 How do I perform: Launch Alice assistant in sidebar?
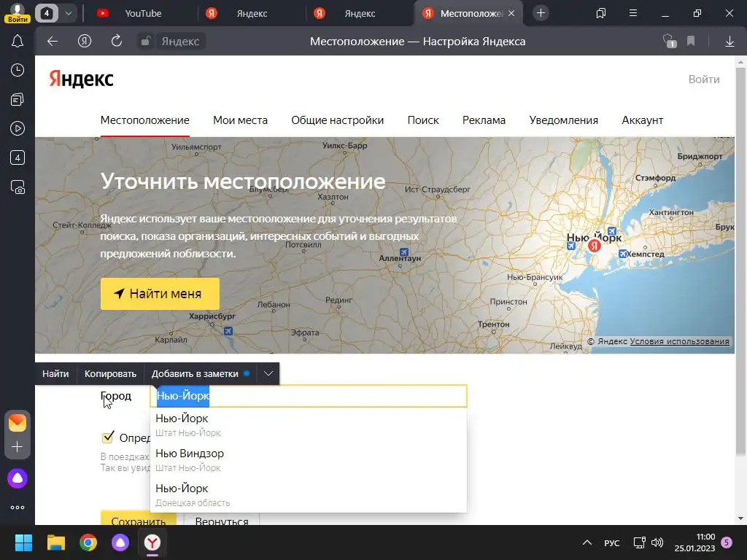(x=18, y=478)
